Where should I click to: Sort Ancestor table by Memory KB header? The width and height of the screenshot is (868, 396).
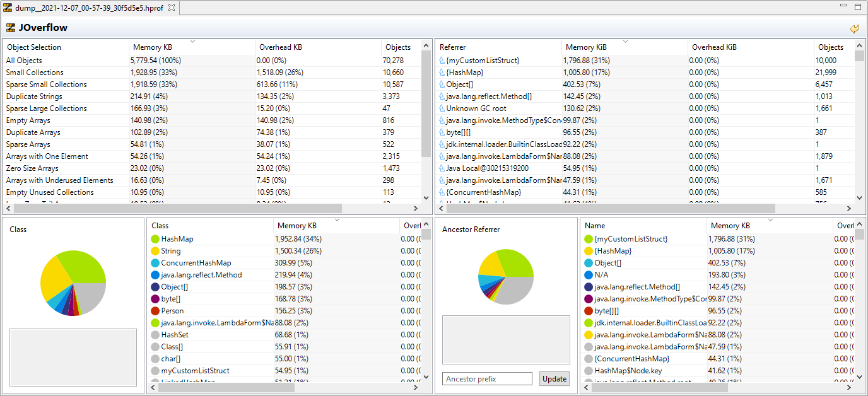pyautogui.click(x=770, y=226)
